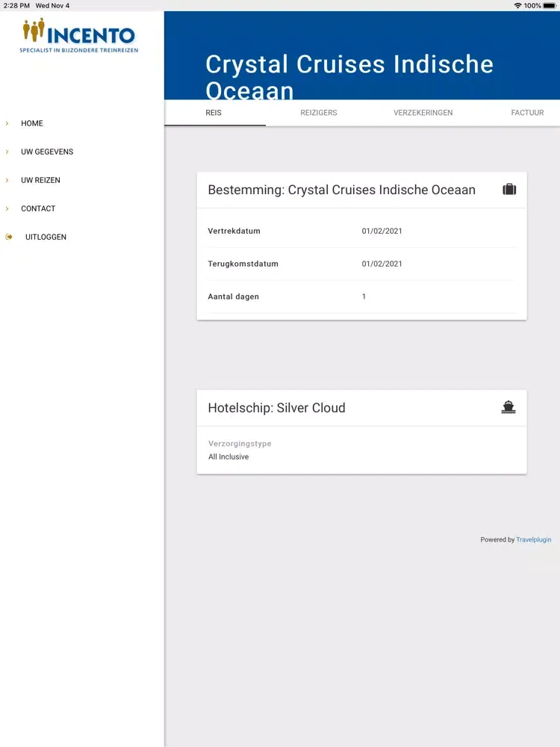Open Uw Gegevens in the sidebar
The height and width of the screenshot is (747, 560).
[47, 152]
